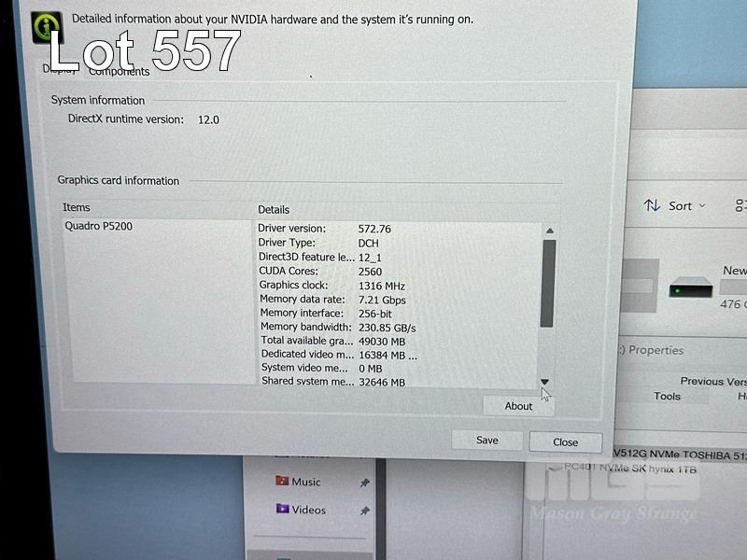747x560 pixels.
Task: Click the Music folder icon
Action: tap(282, 482)
